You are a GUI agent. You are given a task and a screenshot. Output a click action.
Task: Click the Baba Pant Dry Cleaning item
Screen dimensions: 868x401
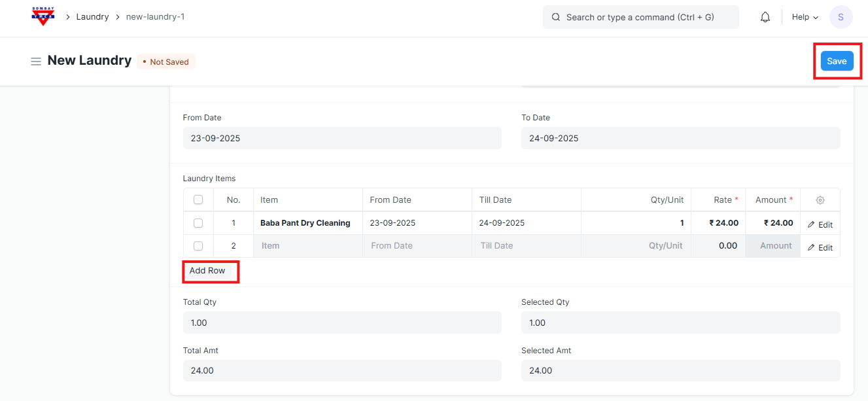(x=305, y=223)
